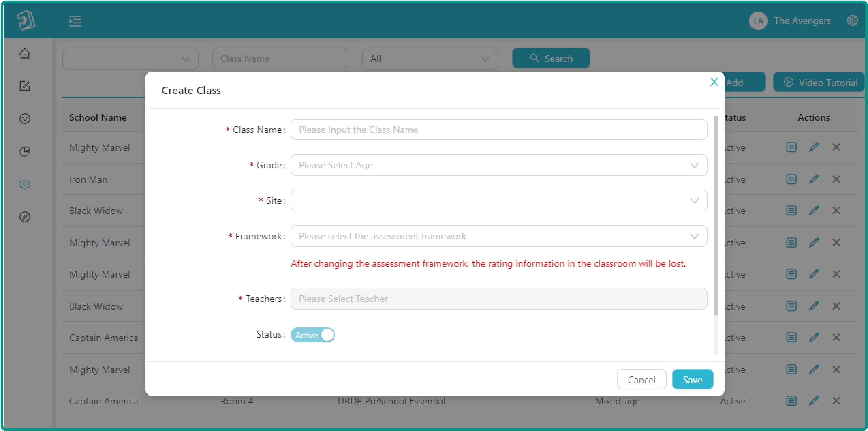
Task: Click the DRDP PreSchool Essential cell
Action: click(x=391, y=401)
